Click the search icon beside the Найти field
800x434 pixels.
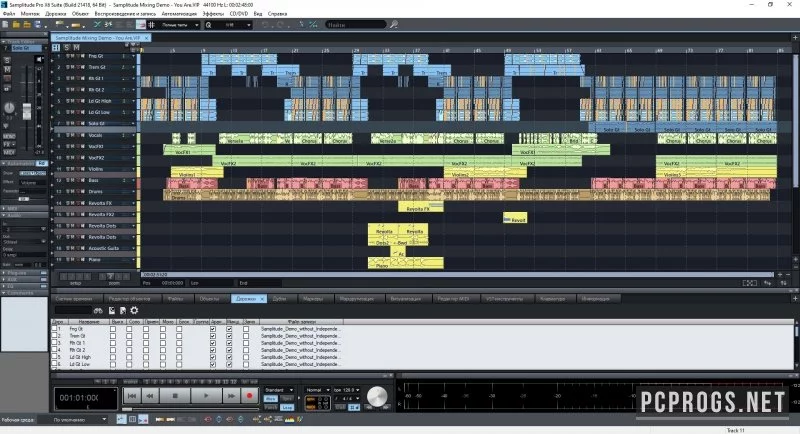coord(394,24)
